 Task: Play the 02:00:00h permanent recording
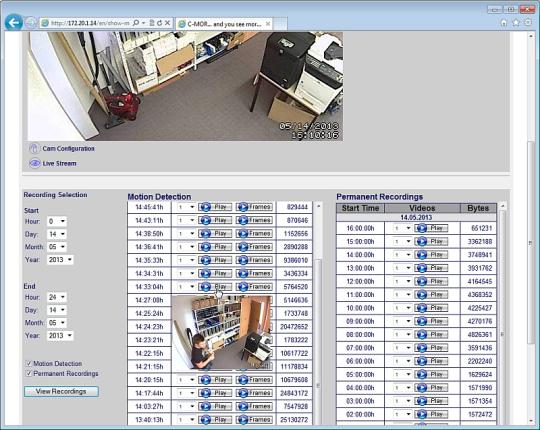point(432,414)
